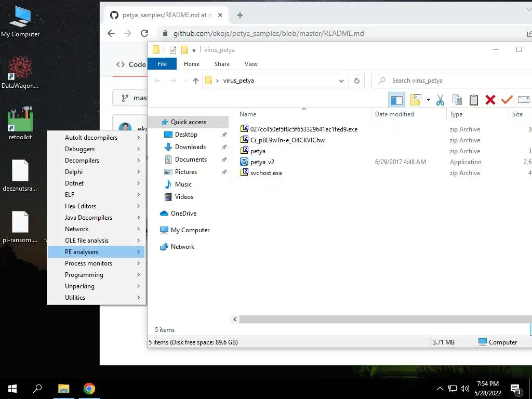Screen dimensions: 532x399
Task: Click Explorer up-one-level arrow
Action: click(196, 81)
